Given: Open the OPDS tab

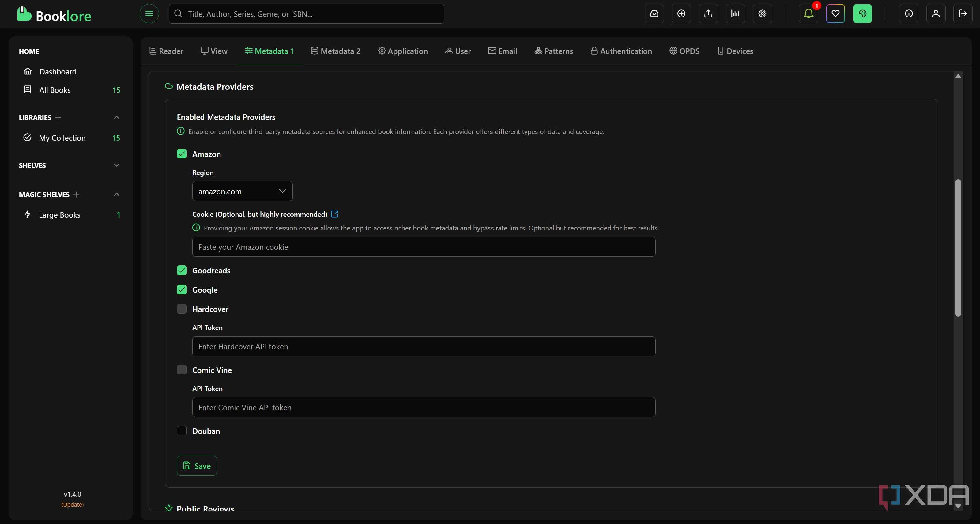Looking at the screenshot, I should pos(684,51).
